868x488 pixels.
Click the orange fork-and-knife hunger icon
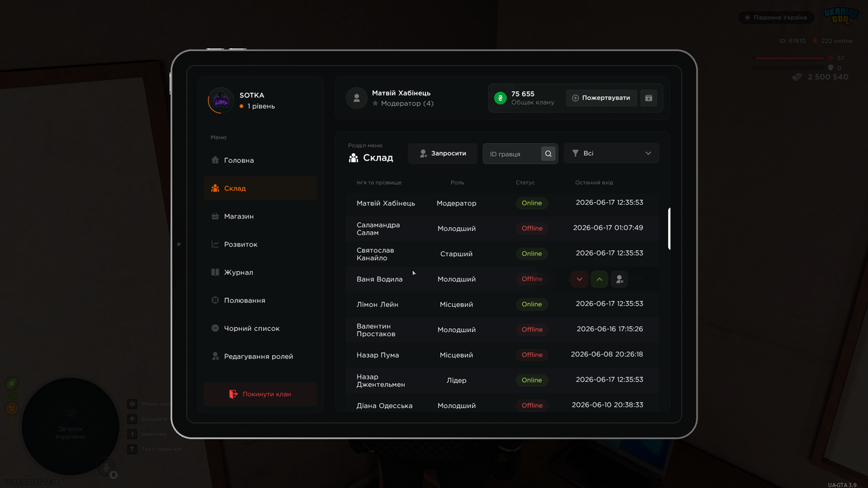pos(12,409)
